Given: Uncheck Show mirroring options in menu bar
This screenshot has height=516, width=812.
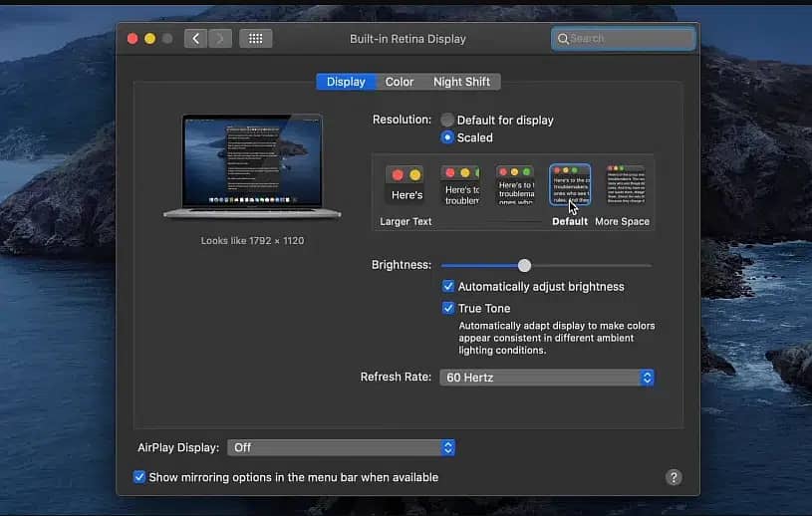Looking at the screenshot, I should coord(139,477).
